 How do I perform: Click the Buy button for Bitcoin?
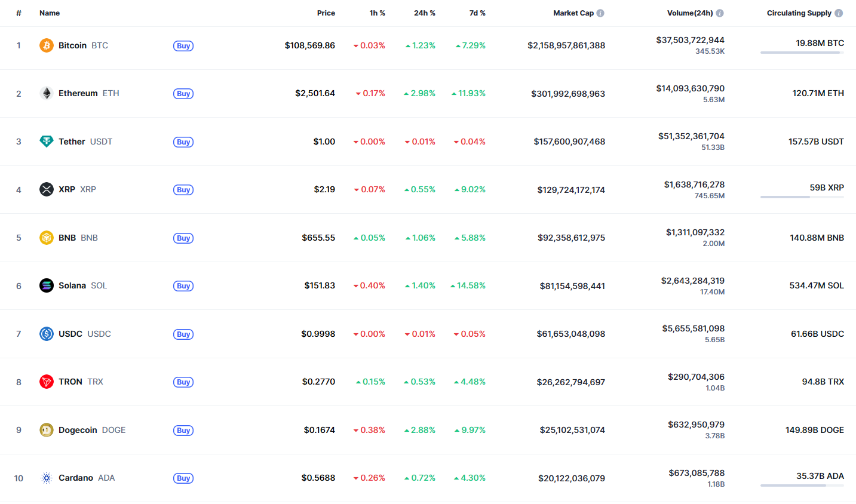pyautogui.click(x=183, y=46)
